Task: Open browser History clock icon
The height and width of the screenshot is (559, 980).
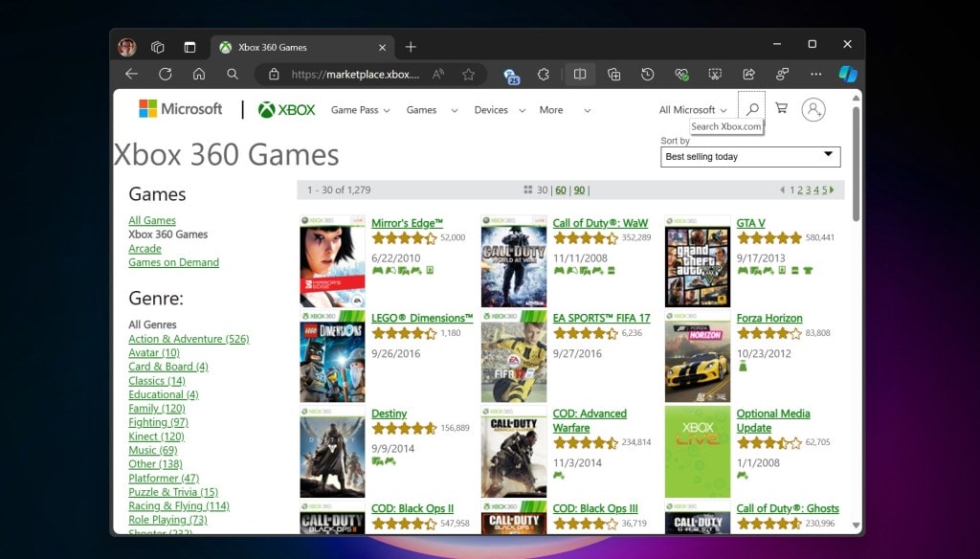Action: point(648,75)
